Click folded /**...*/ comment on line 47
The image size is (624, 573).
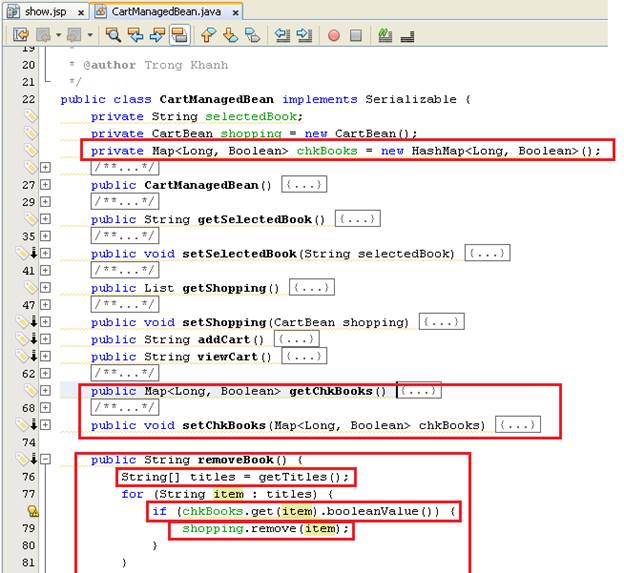(x=125, y=304)
